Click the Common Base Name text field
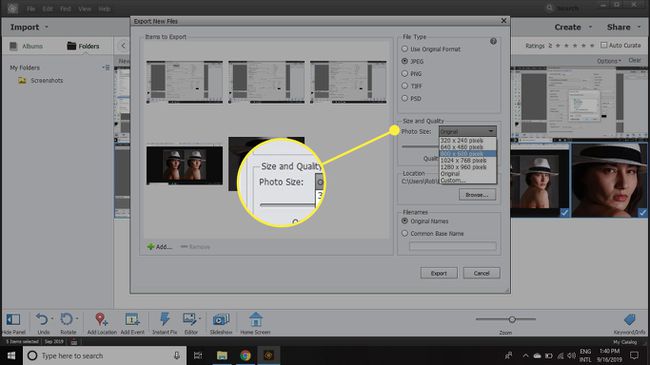The image size is (650, 365). tap(452, 246)
